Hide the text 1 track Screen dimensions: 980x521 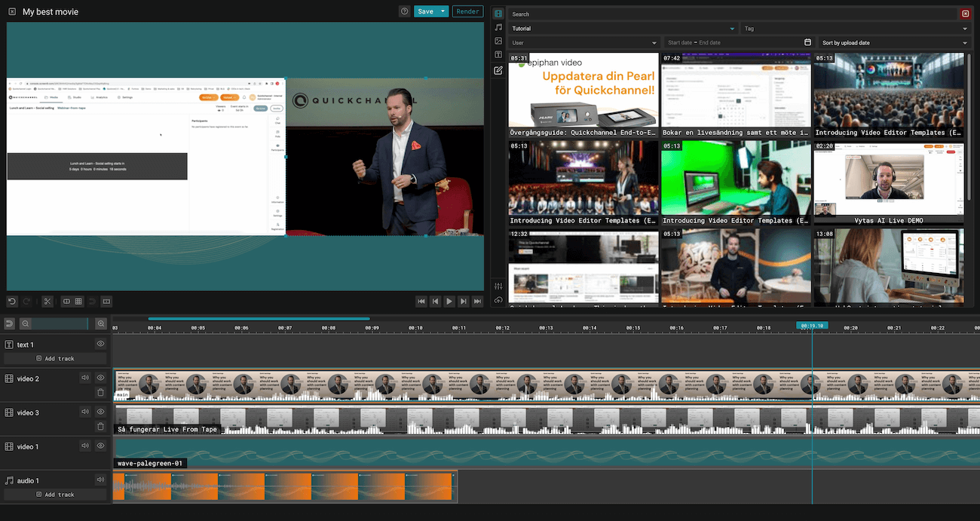100,344
